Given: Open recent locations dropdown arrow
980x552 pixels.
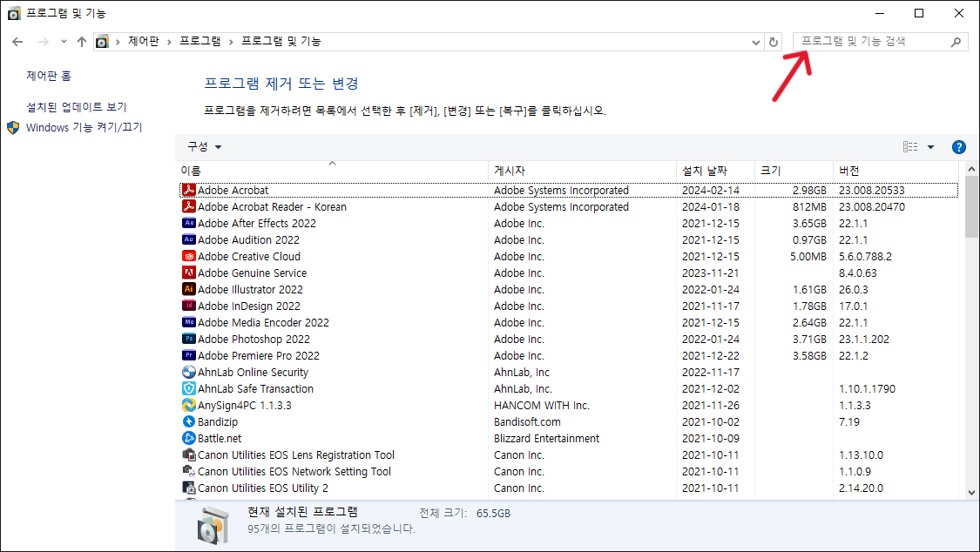Looking at the screenshot, I should click(x=64, y=42).
